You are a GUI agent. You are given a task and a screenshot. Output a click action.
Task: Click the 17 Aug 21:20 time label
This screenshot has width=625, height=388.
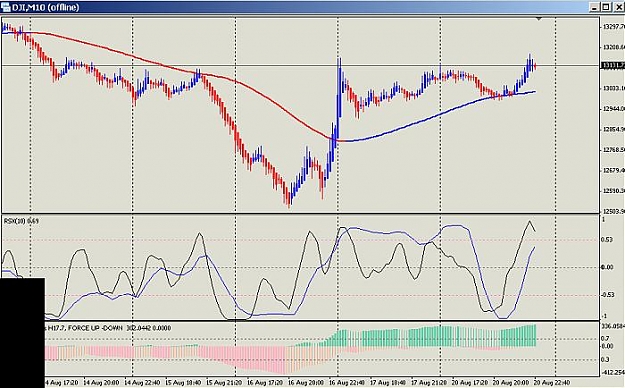429,382
